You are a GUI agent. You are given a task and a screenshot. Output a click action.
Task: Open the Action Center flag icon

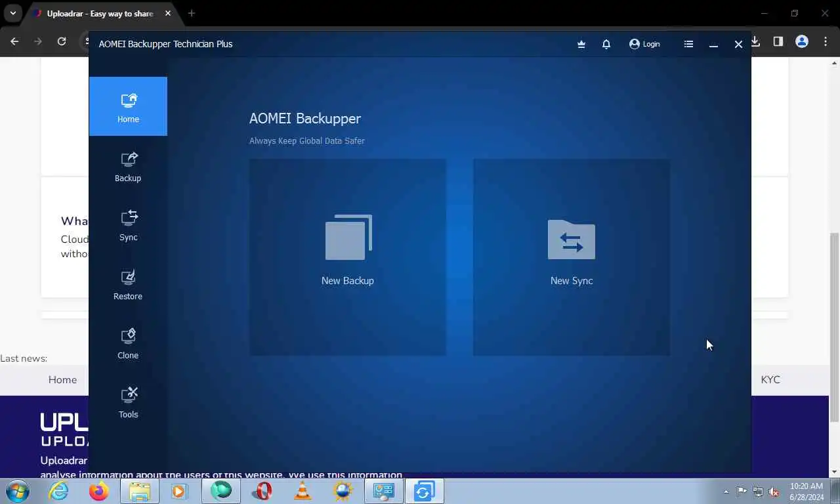pos(742,492)
